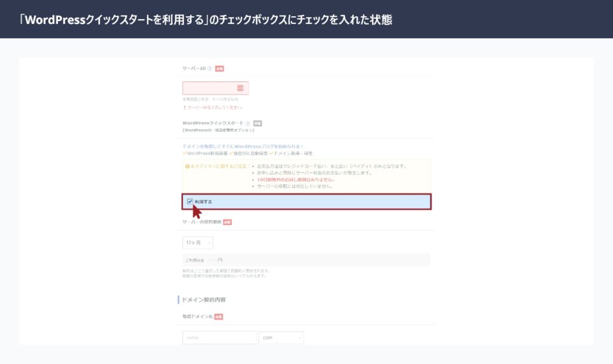Click the ご利用料金 price row
Viewport: 613px width, 364px height.
pyautogui.click(x=306, y=260)
